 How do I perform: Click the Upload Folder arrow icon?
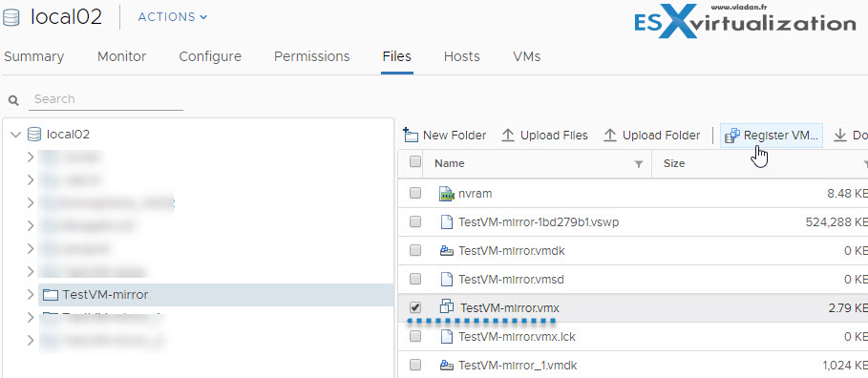coord(610,135)
